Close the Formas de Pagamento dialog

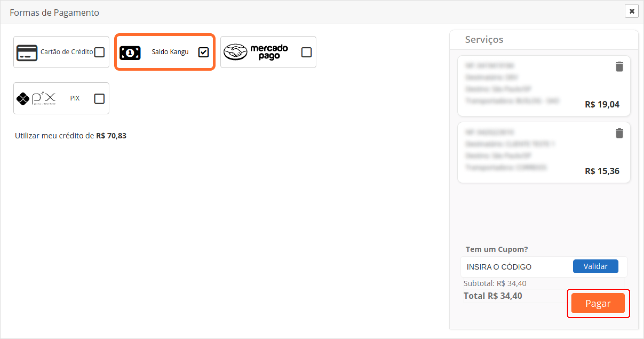point(632,11)
